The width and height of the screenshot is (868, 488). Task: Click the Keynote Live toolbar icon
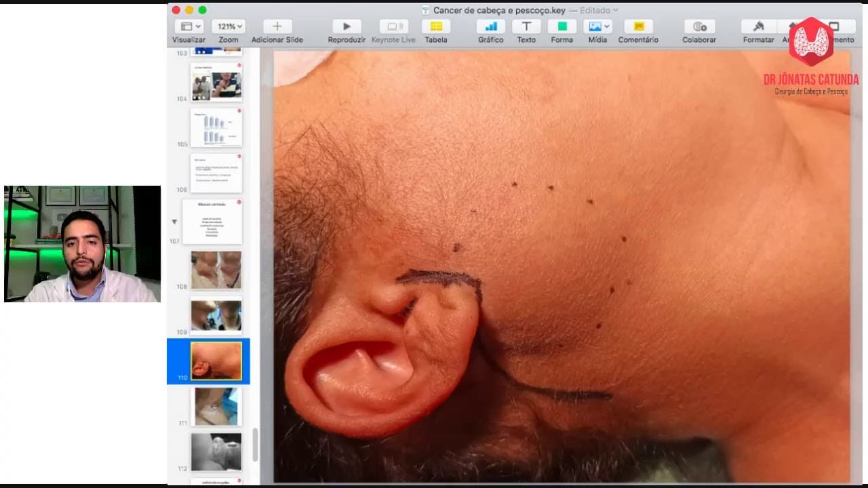tap(393, 26)
